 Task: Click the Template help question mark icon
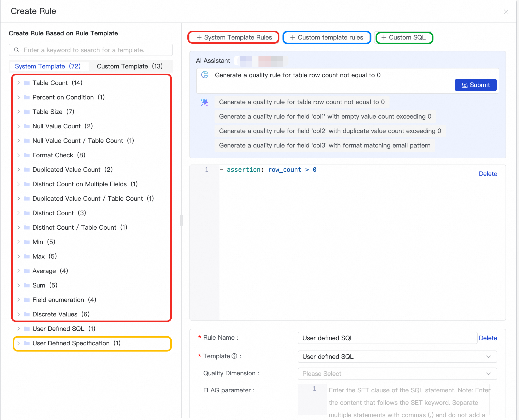tap(234, 356)
